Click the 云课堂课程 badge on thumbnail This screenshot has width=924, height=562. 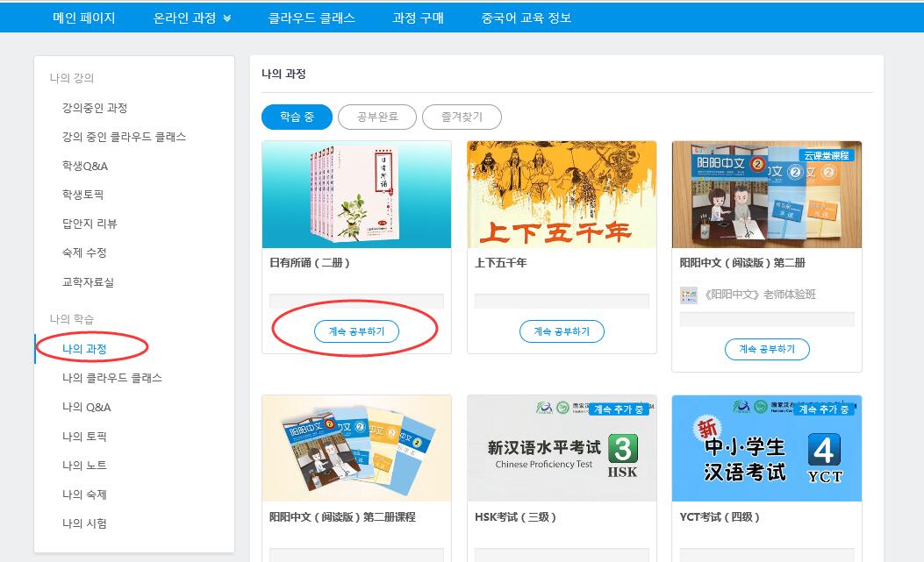(x=827, y=155)
